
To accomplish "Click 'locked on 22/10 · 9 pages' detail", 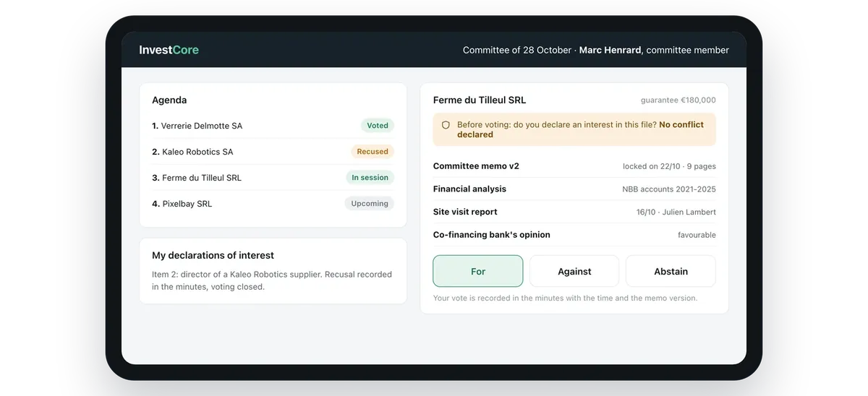I will (x=669, y=166).
